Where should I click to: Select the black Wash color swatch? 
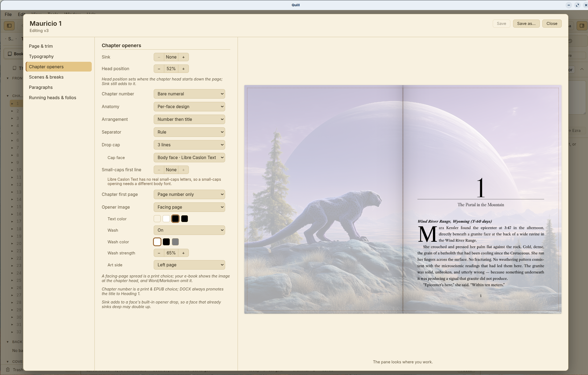[x=166, y=242]
